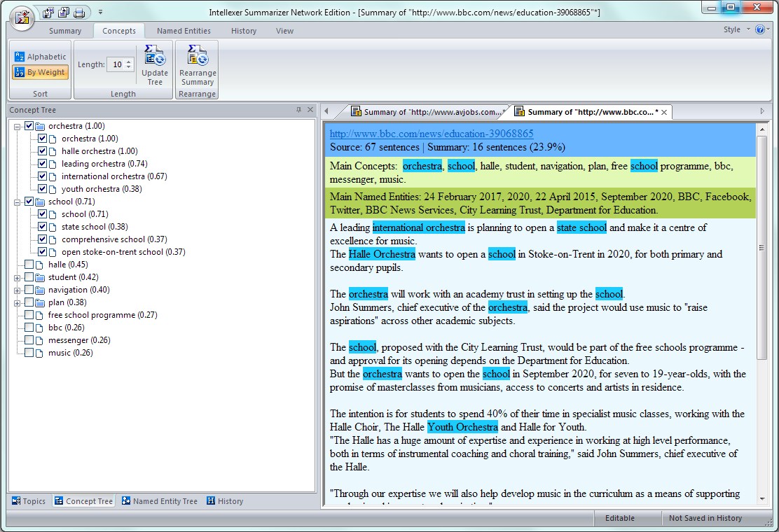Click the highlighted 'state school' phrase
Image resolution: width=779 pixels, height=532 pixels.
click(581, 227)
